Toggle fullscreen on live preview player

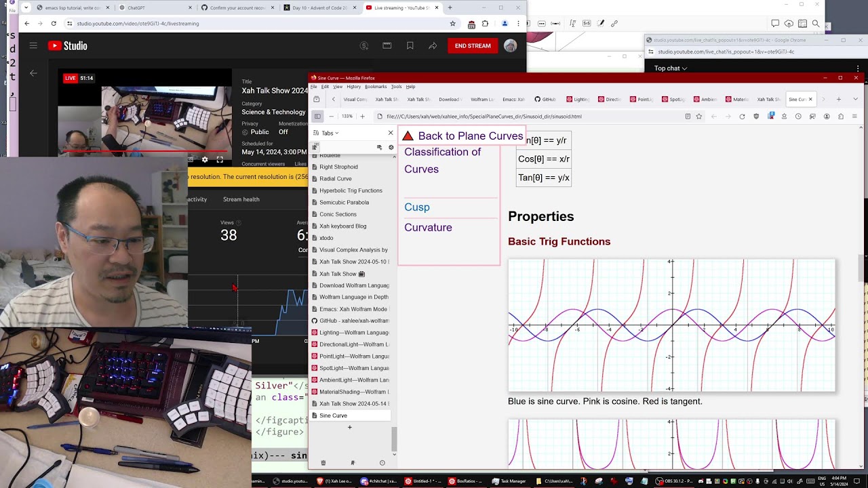[220, 160]
